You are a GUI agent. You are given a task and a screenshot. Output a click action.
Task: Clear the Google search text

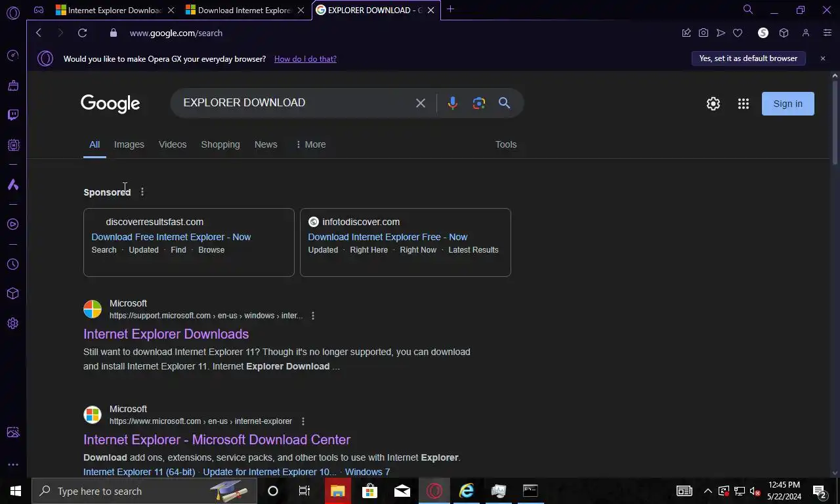click(x=421, y=103)
